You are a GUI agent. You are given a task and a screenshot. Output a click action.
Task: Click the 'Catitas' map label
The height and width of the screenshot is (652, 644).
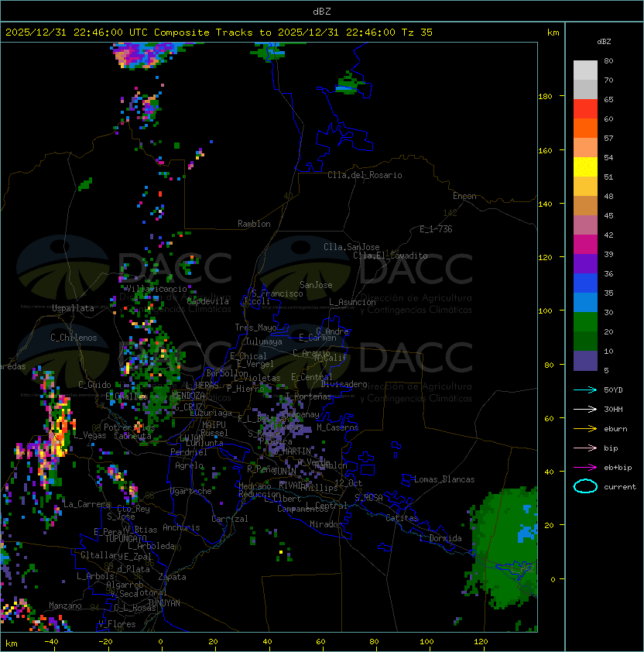click(x=402, y=518)
